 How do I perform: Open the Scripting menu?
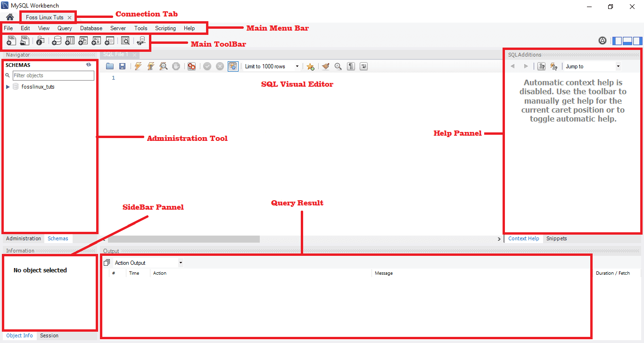[165, 28]
